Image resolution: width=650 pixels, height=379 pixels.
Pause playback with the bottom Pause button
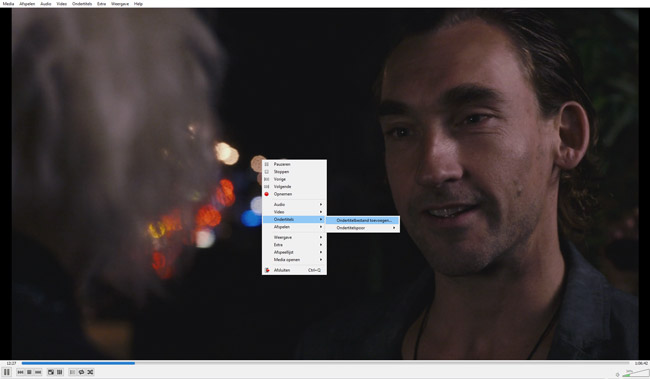coord(7,372)
